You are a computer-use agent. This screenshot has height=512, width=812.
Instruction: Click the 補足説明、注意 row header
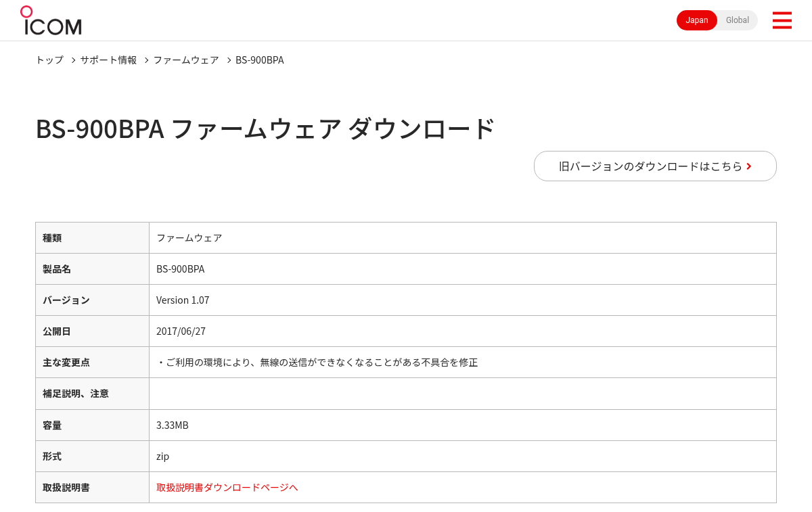92,393
